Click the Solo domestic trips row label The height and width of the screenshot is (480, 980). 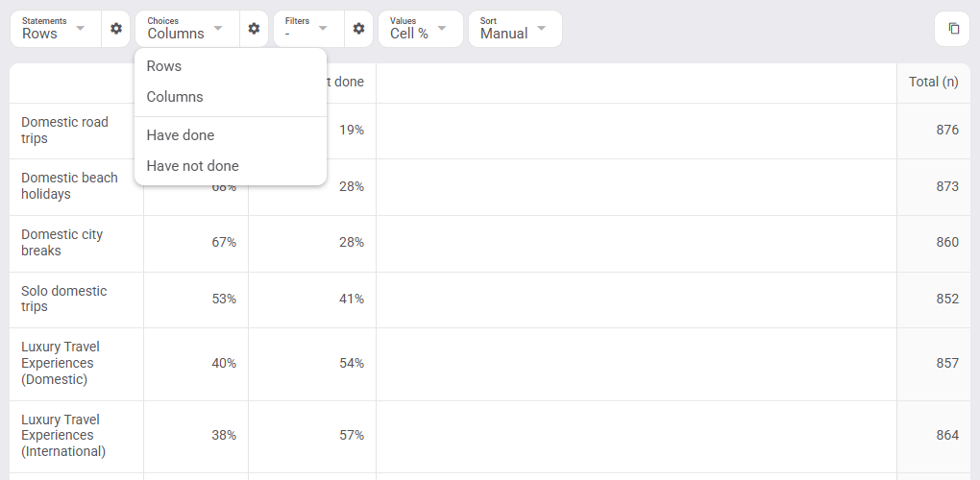(63, 299)
